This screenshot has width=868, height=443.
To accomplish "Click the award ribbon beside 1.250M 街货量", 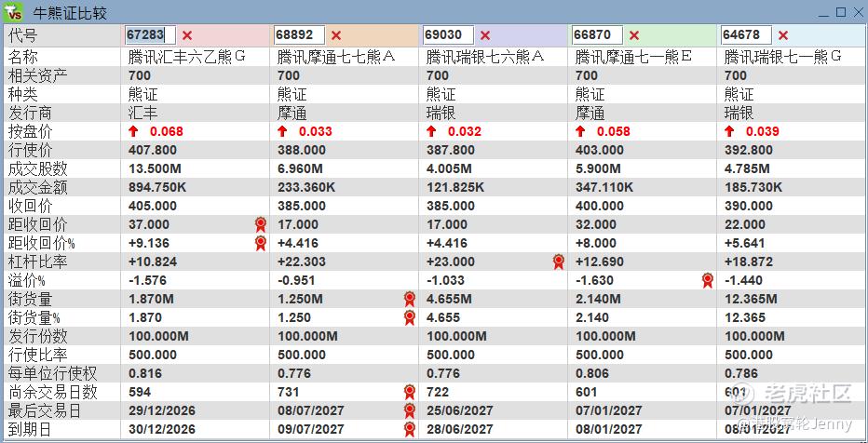I will point(410,299).
